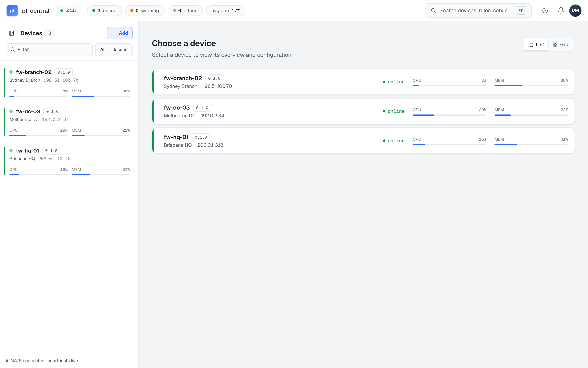The height and width of the screenshot is (368, 588).
Task: Open the DM user avatar menu
Action: click(x=575, y=10)
